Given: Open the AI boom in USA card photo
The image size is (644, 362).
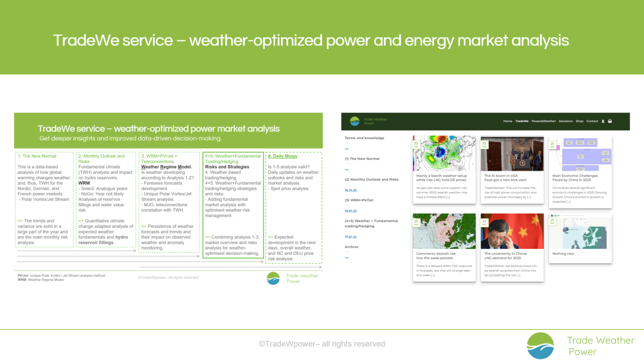Looking at the screenshot, I should tap(512, 153).
